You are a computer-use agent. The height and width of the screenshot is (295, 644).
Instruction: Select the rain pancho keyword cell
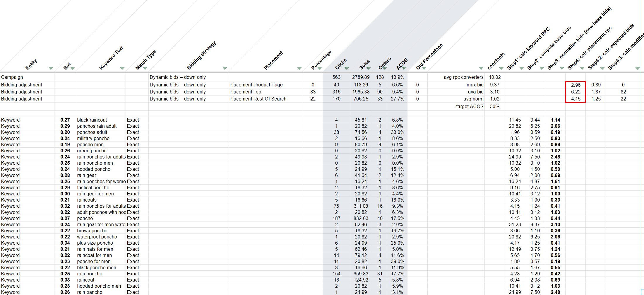pyautogui.click(x=101, y=292)
